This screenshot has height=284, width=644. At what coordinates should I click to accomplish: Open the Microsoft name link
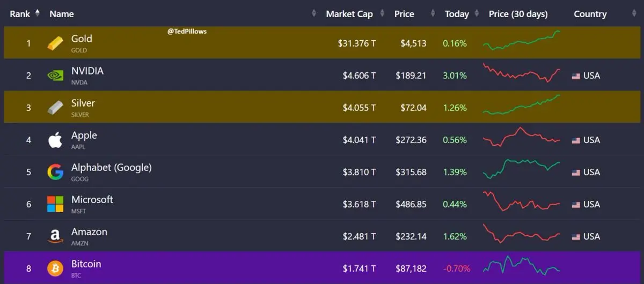pos(92,200)
